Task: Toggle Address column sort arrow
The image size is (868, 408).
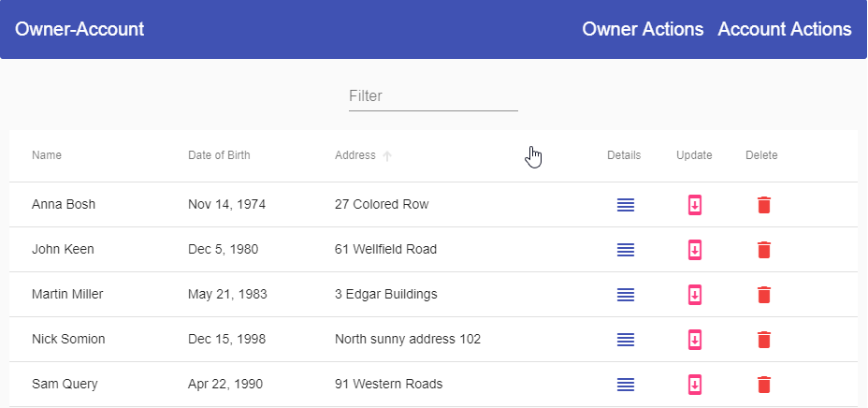Action: (387, 156)
